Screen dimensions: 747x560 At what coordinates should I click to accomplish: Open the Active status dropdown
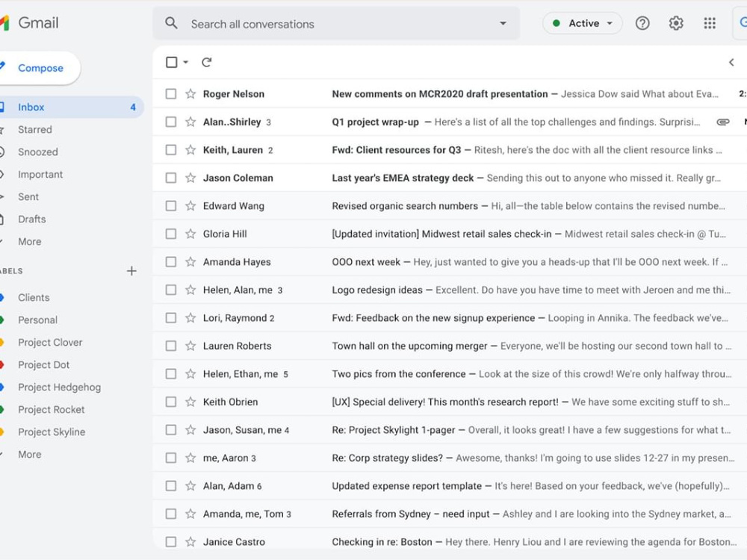click(582, 23)
